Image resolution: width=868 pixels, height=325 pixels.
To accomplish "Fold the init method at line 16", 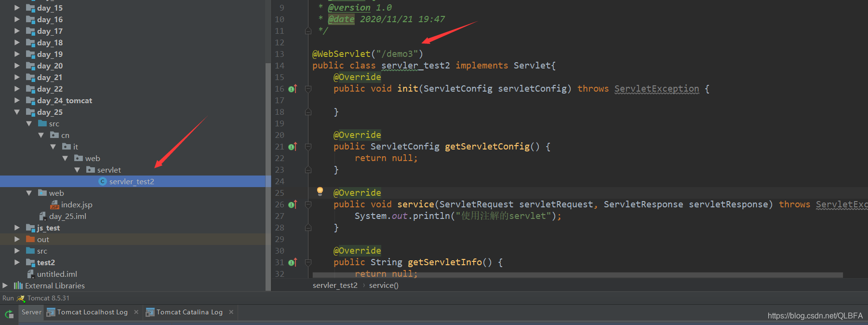I will (x=308, y=89).
